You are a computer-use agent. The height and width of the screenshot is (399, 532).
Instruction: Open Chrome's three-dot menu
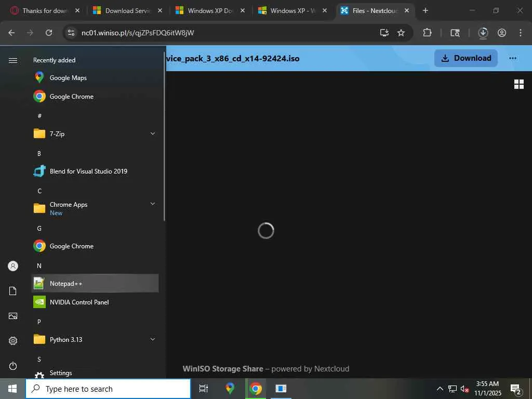pos(520,33)
